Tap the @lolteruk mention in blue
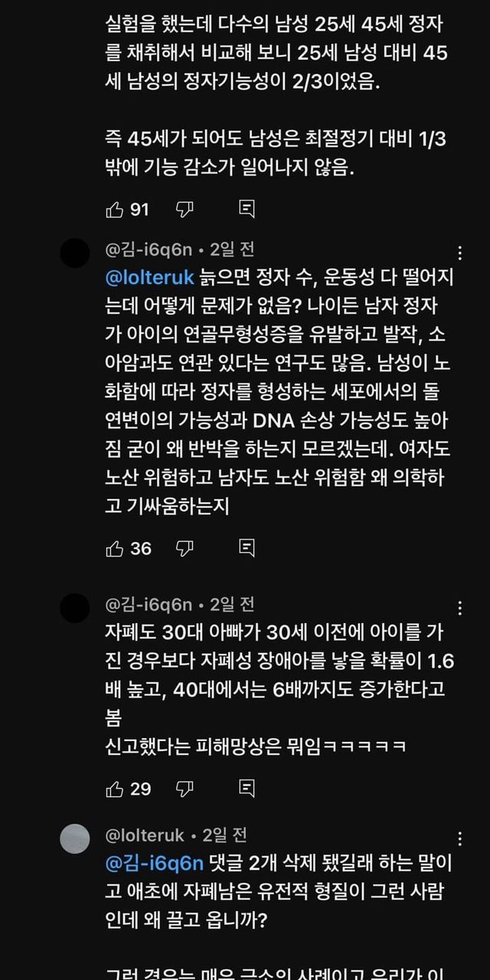490x980 pixels. [x=150, y=279]
